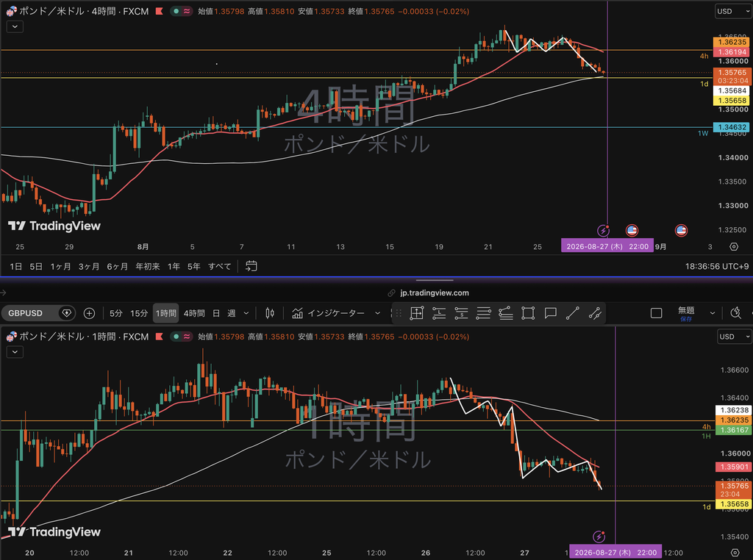Click the add symbol plus icon
Image resolution: width=753 pixels, height=560 pixels.
tap(89, 313)
